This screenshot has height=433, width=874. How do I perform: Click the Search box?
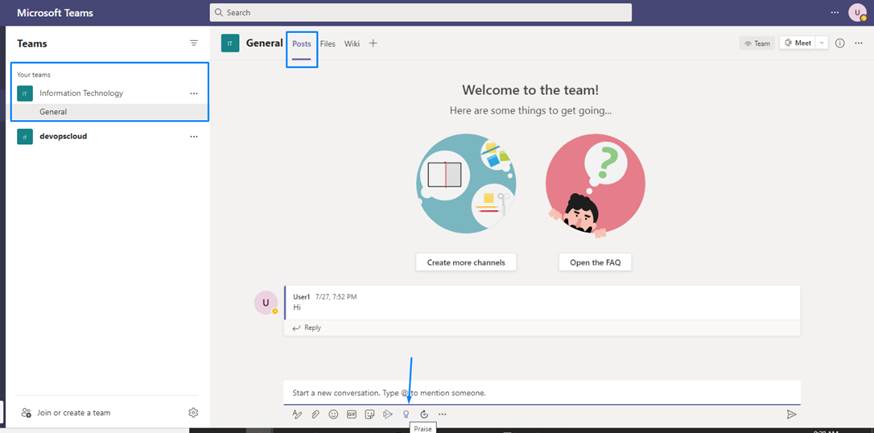point(421,12)
